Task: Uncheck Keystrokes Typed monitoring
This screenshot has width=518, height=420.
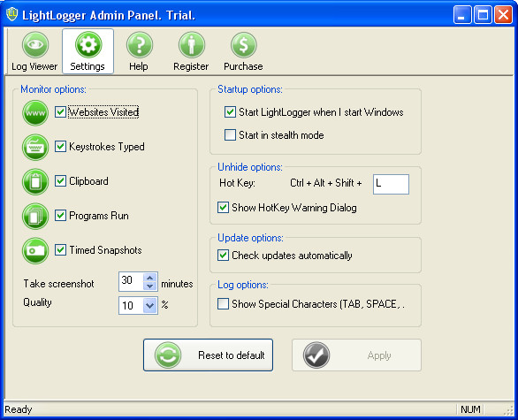Action: (x=60, y=146)
